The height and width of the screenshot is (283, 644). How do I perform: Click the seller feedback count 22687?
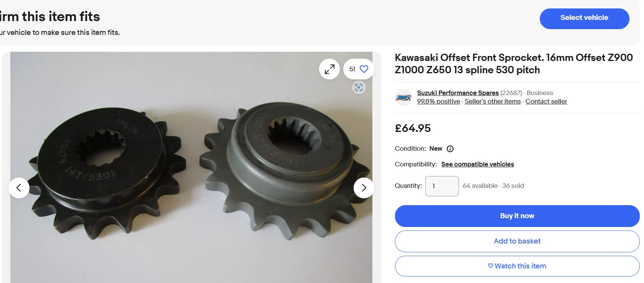click(x=511, y=93)
